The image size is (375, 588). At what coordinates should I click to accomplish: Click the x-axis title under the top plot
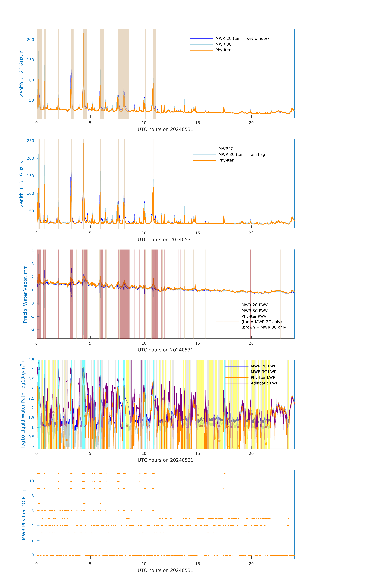click(x=165, y=129)
